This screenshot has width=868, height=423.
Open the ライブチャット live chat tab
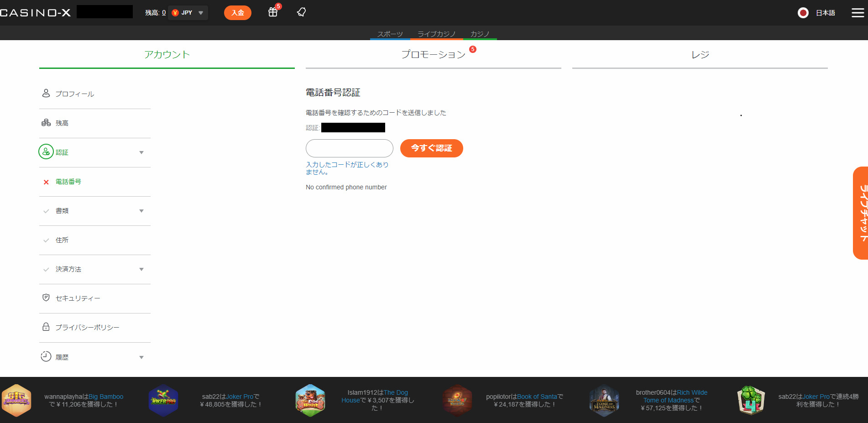pos(861,213)
